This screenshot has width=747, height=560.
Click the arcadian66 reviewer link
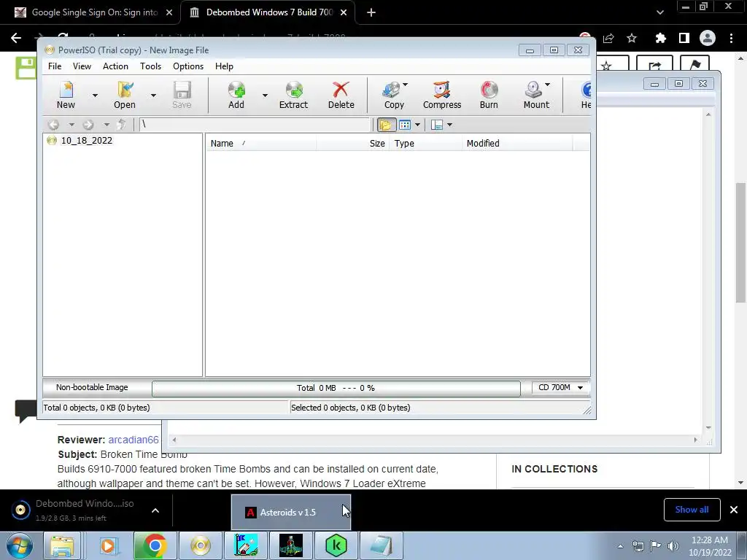click(x=133, y=440)
